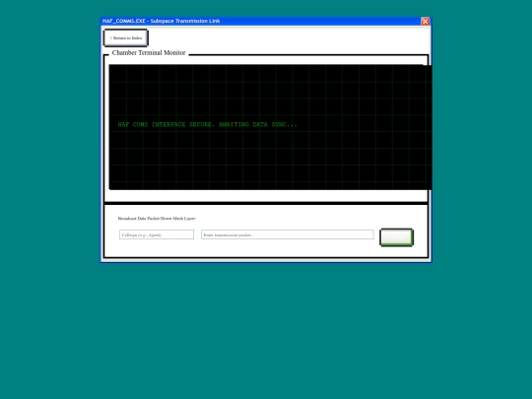Close the HAF_COMMS.EXE window
The height and width of the screenshot is (399, 532).
tap(426, 21)
